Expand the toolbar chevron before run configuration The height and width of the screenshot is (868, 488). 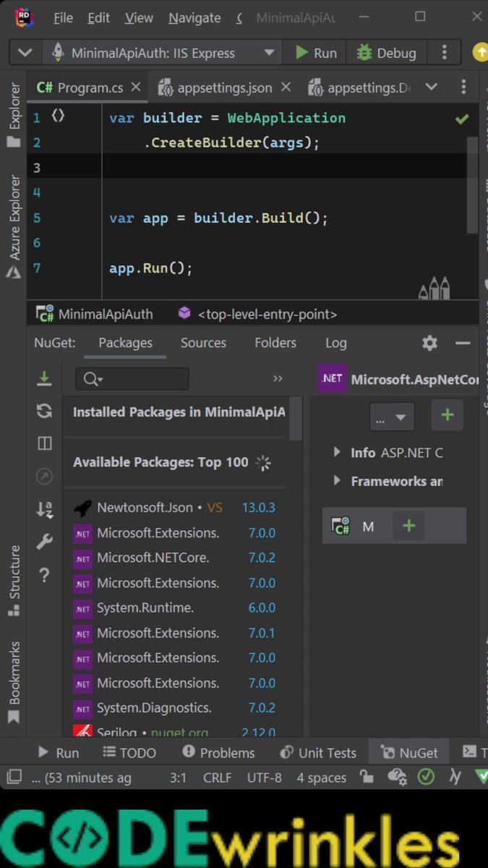point(25,53)
